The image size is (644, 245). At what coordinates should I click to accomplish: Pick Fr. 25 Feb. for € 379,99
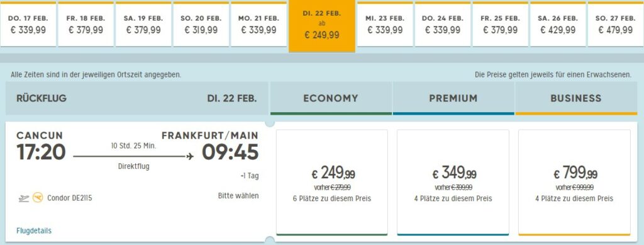tap(500, 25)
